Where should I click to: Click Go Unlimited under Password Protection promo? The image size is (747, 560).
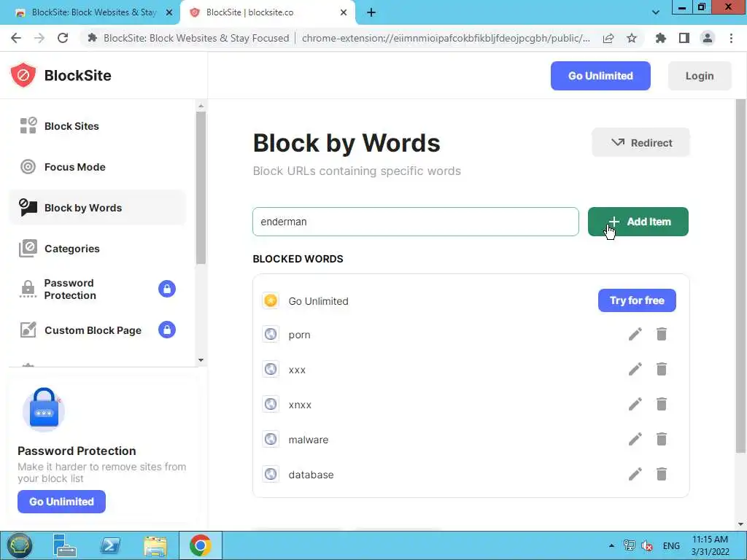pyautogui.click(x=61, y=502)
